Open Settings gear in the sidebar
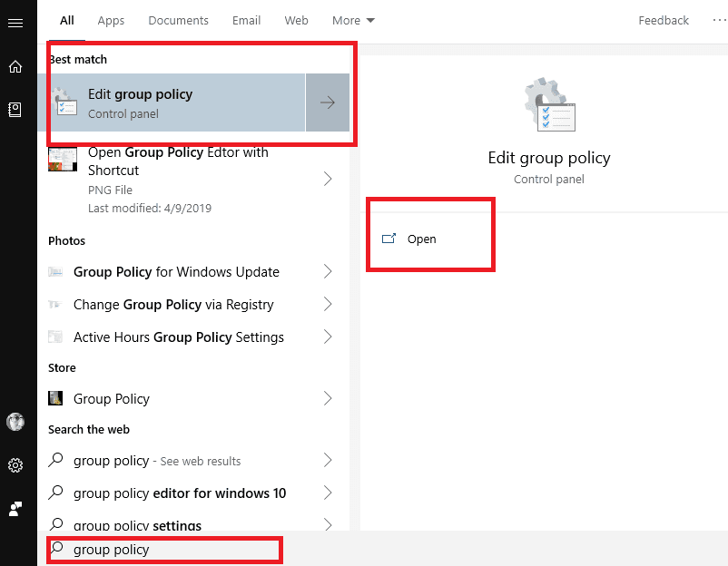This screenshot has width=728, height=566. tap(15, 464)
